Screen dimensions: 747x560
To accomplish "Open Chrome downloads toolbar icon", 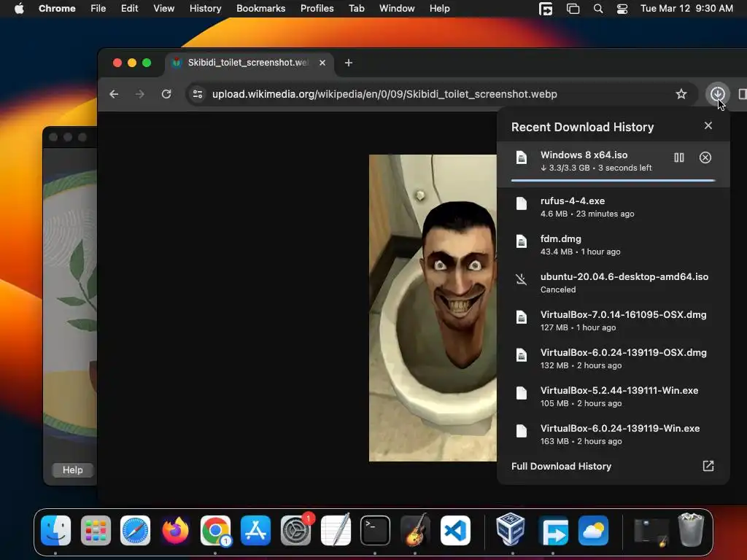I will (x=718, y=94).
